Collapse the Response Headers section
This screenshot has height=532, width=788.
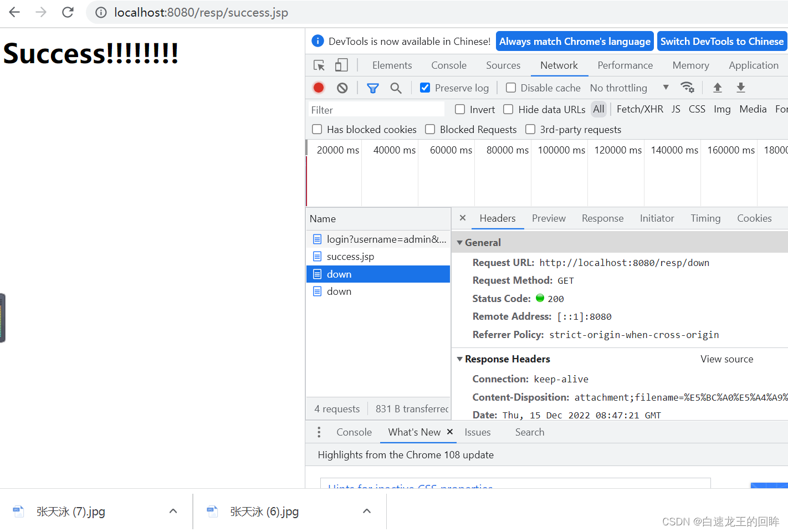459,359
